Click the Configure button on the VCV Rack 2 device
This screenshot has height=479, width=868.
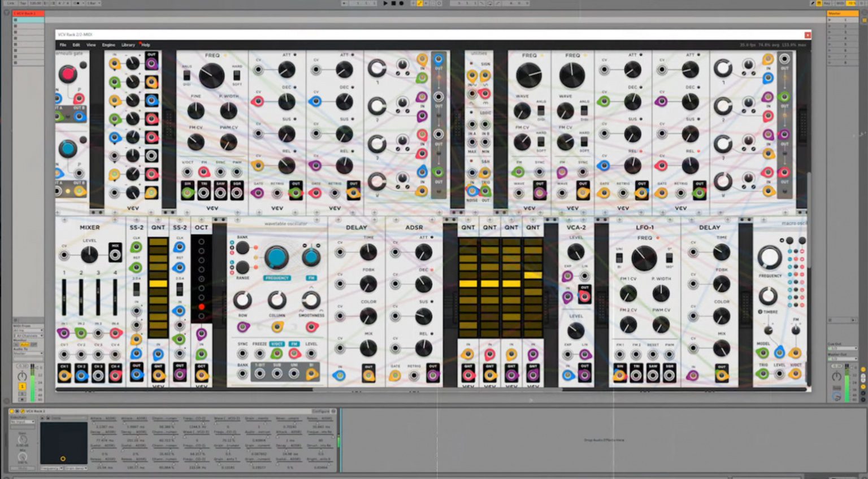320,411
